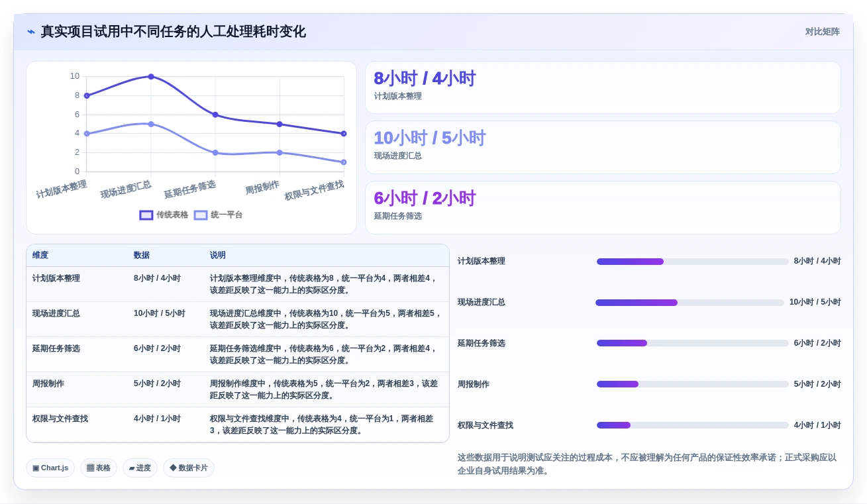Click the 6小时 / 2小时 data card
Viewport: 867px width, 504px height.
click(603, 207)
